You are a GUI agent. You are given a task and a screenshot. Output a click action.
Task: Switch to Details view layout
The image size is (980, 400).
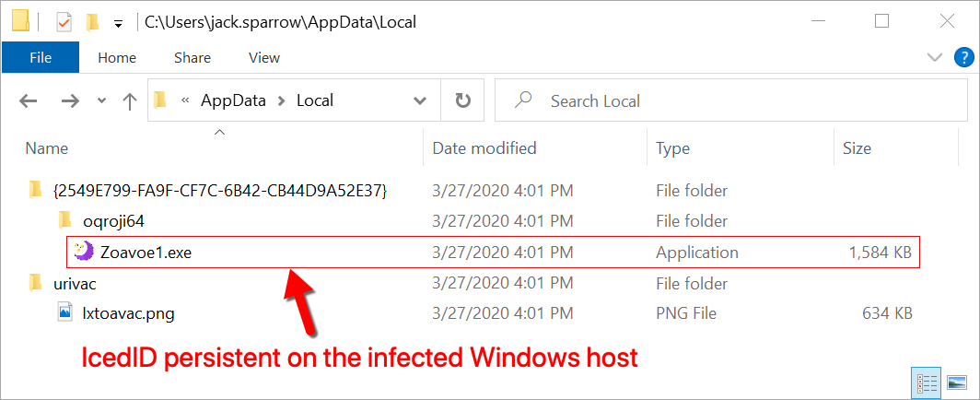tap(925, 381)
